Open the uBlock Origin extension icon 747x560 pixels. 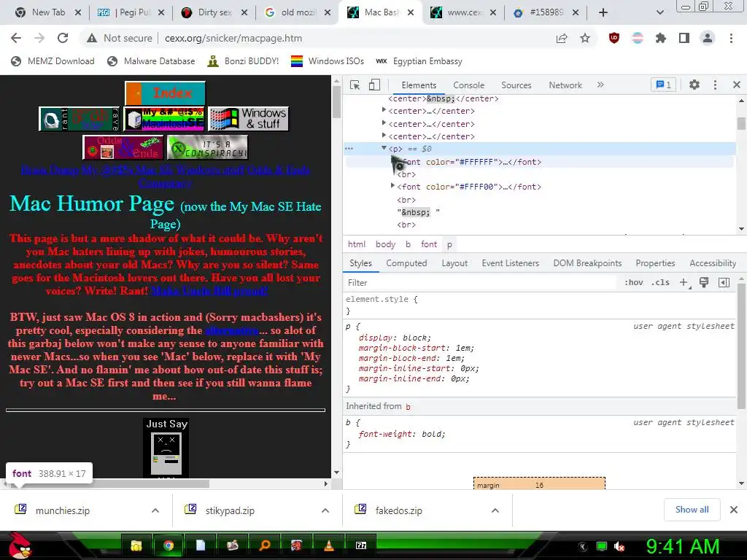pos(614,38)
